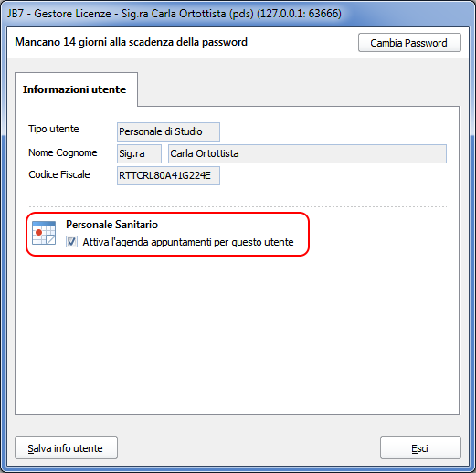Click the red highlighted Personale Sanitario box
The width and height of the screenshot is (476, 473).
(168, 234)
